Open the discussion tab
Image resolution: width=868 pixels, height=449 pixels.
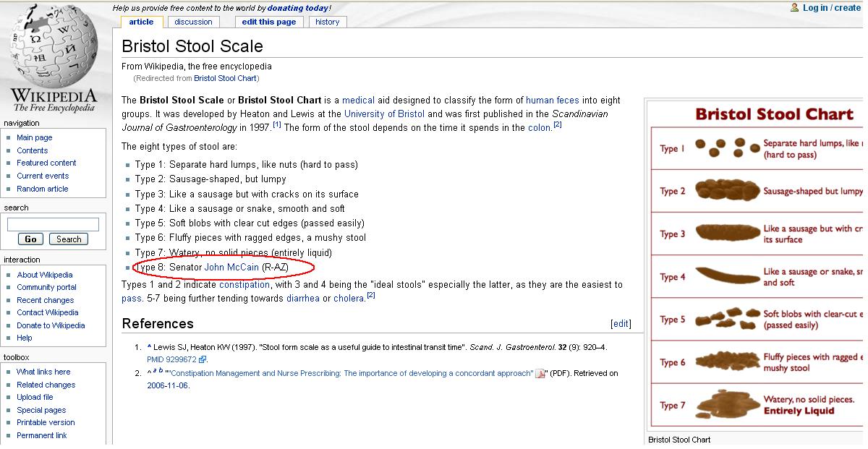point(193,22)
